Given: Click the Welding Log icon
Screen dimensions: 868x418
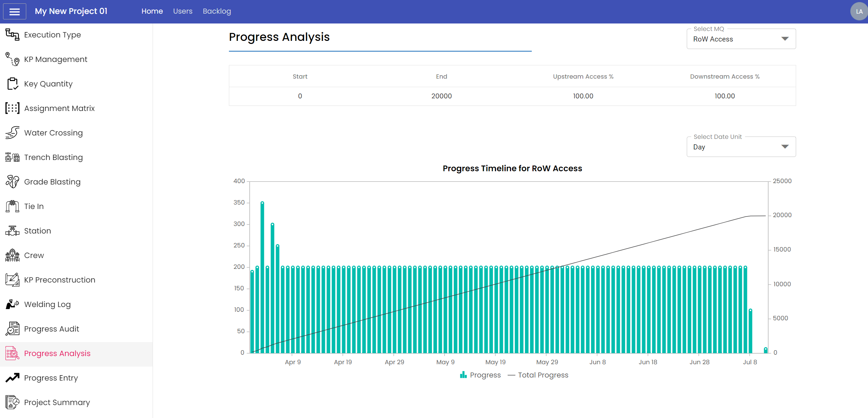Looking at the screenshot, I should [x=12, y=304].
